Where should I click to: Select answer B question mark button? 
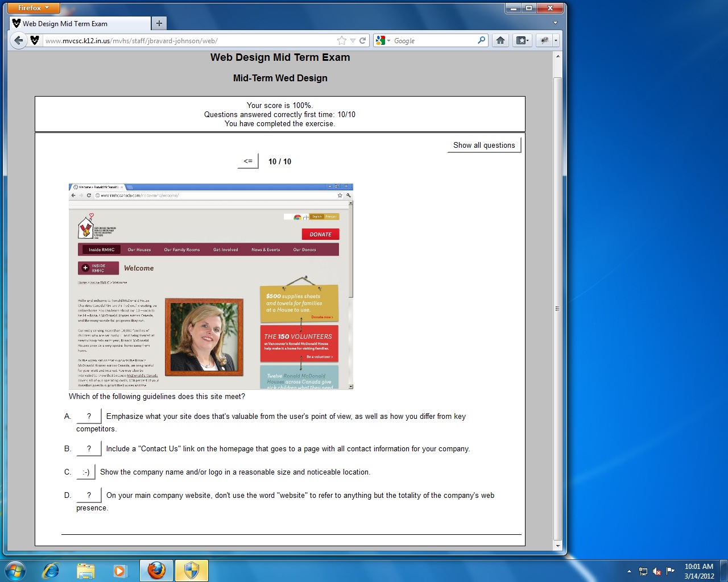click(89, 448)
